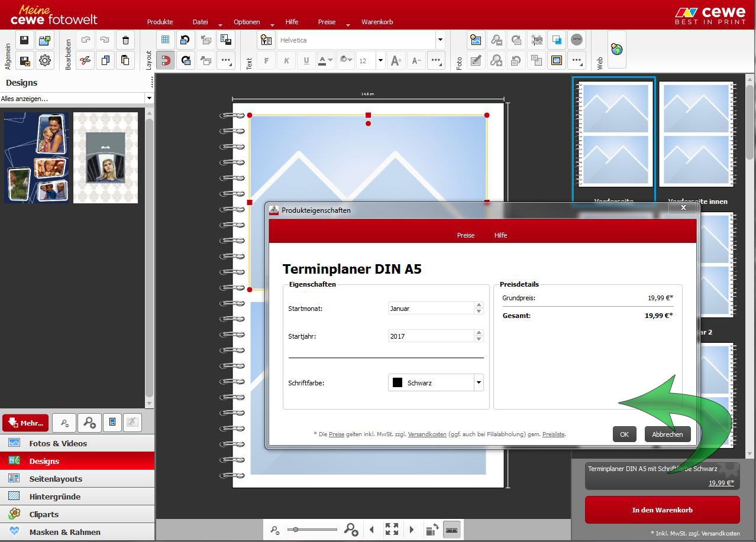Click the zoom slider in the bottom bar
Image resolution: width=756 pixels, height=542 pixels.
(x=312, y=530)
